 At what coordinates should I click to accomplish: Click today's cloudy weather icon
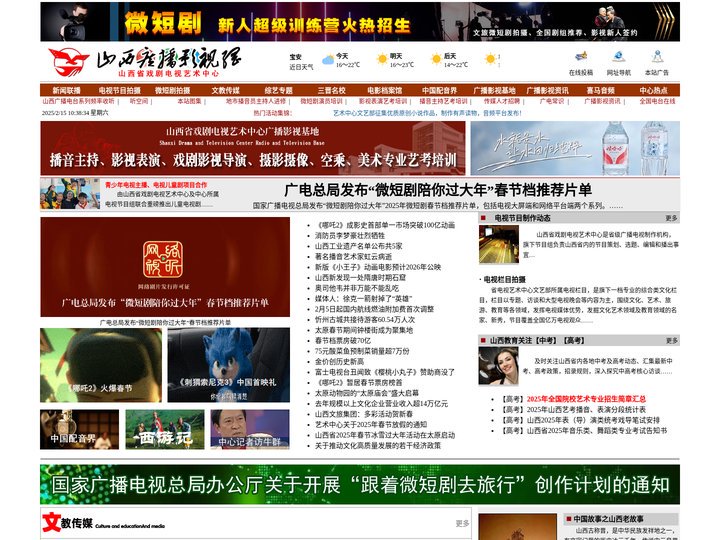tap(328, 60)
